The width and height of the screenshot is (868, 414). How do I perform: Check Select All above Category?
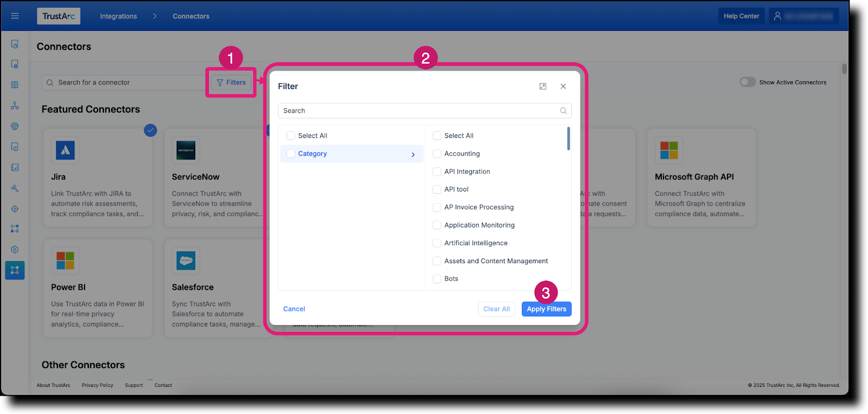(291, 136)
